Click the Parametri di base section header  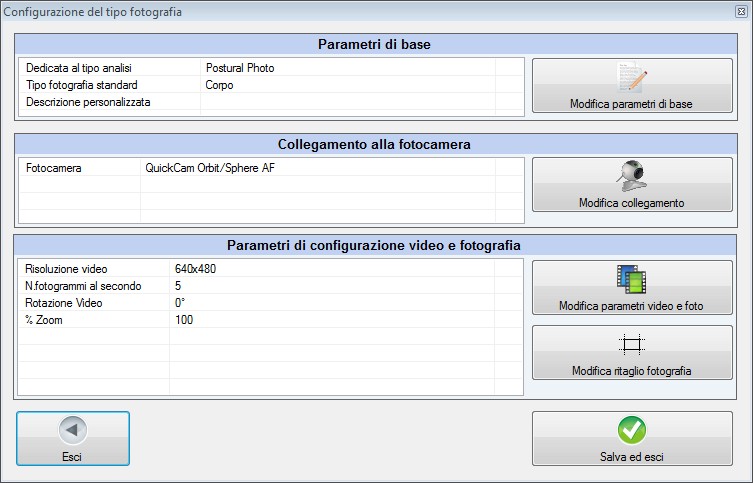click(x=375, y=44)
